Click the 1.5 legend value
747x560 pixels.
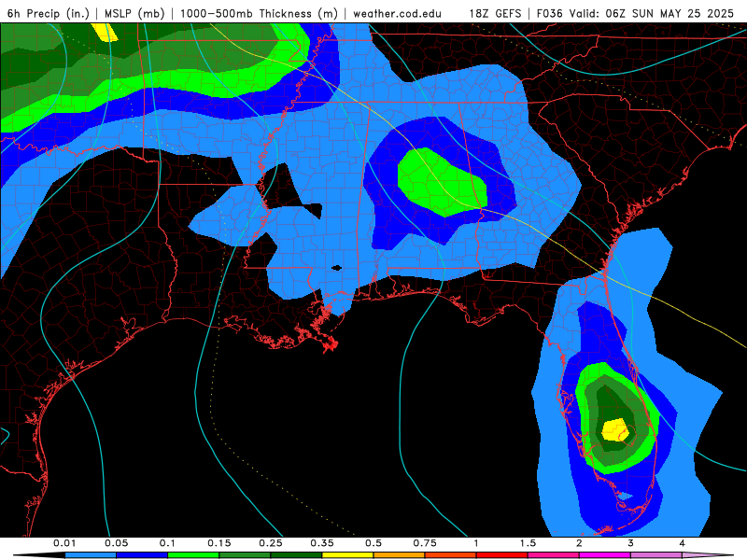pyautogui.click(x=528, y=543)
